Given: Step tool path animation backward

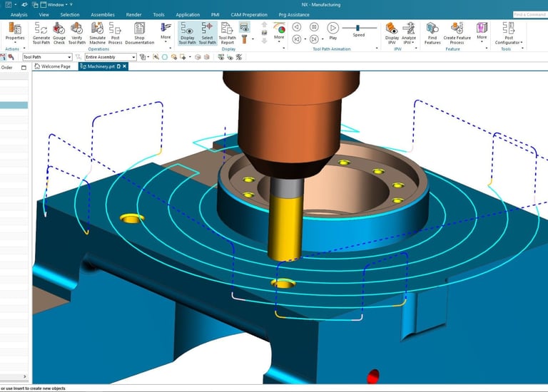Looking at the screenshot, I should (297, 27).
